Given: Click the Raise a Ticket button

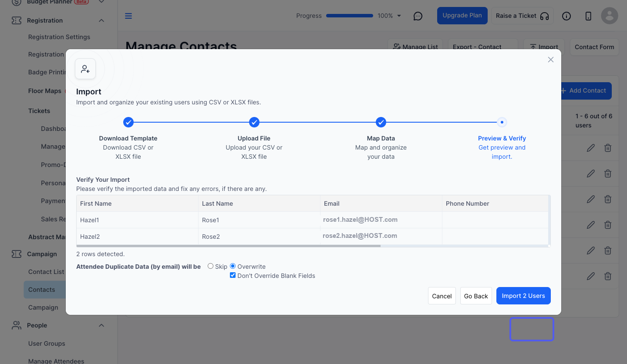Looking at the screenshot, I should (522, 16).
